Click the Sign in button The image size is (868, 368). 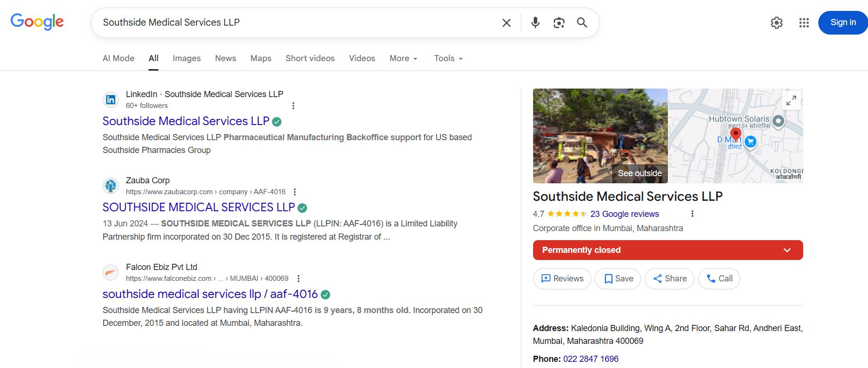(843, 23)
